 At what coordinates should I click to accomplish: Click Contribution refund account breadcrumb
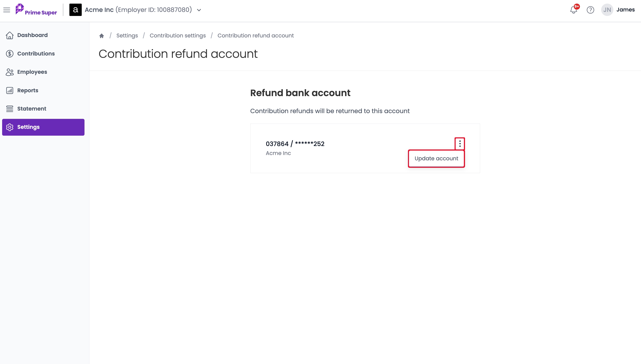point(255,36)
